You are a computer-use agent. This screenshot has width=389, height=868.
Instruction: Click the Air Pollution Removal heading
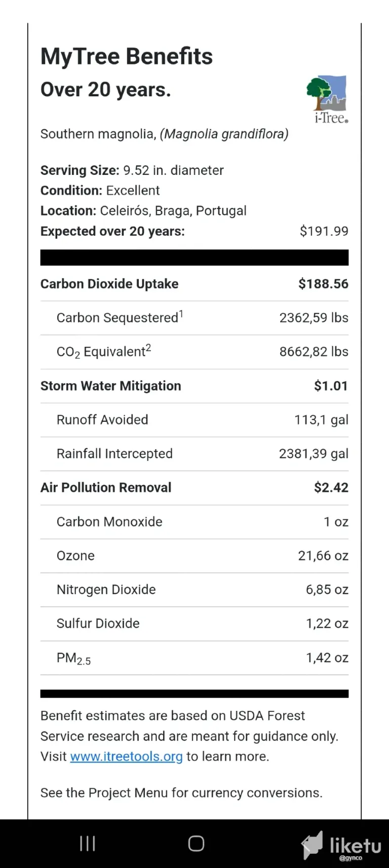[x=106, y=488]
